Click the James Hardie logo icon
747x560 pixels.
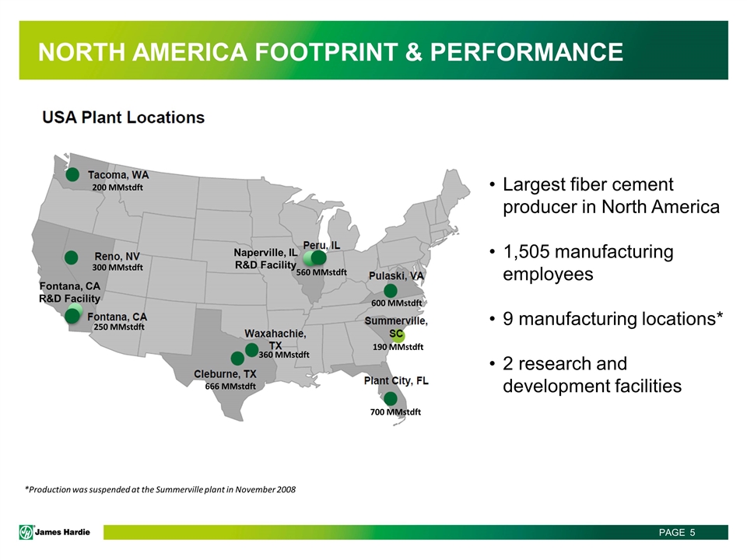pos(26,532)
